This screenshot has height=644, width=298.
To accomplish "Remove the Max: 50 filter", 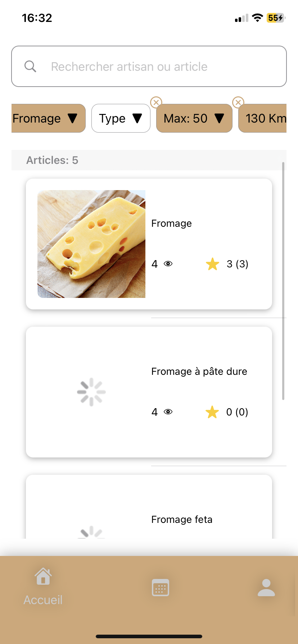I will click(x=156, y=102).
